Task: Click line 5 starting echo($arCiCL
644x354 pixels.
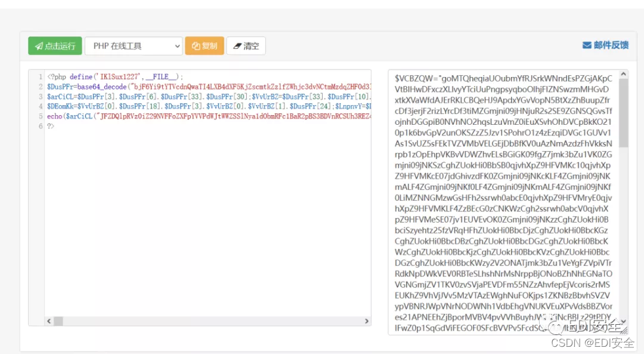Action: coord(209,116)
